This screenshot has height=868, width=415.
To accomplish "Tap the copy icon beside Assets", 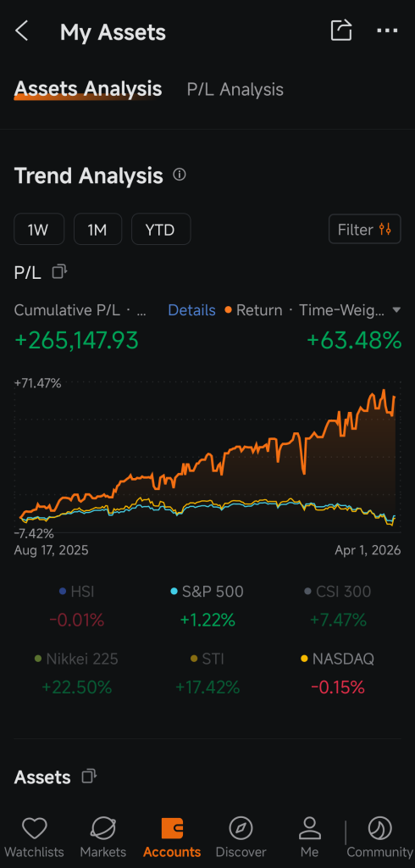I will point(89,776).
